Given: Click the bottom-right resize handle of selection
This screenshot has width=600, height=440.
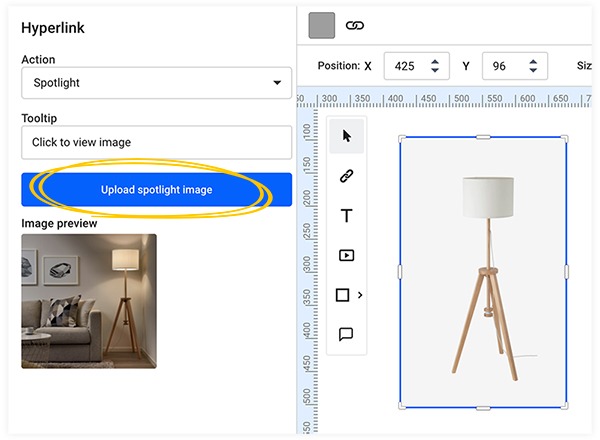Looking at the screenshot, I should (x=564, y=406).
